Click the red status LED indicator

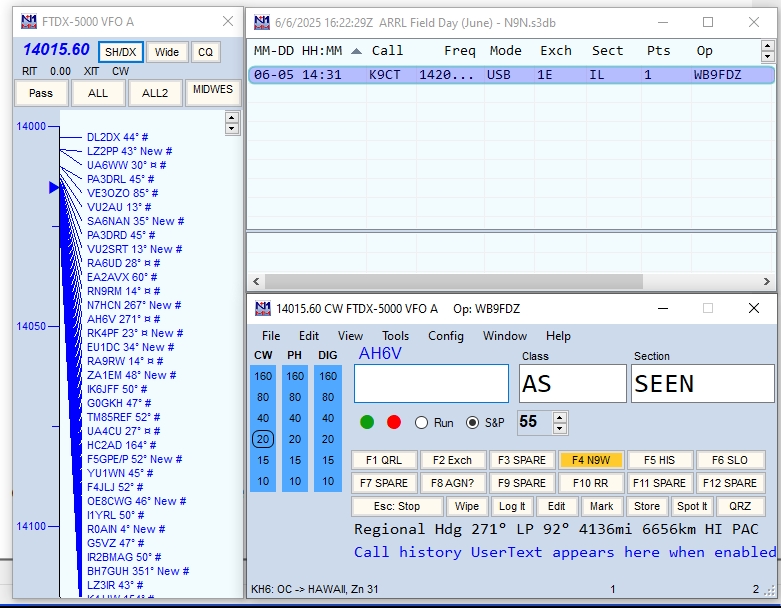(x=394, y=422)
